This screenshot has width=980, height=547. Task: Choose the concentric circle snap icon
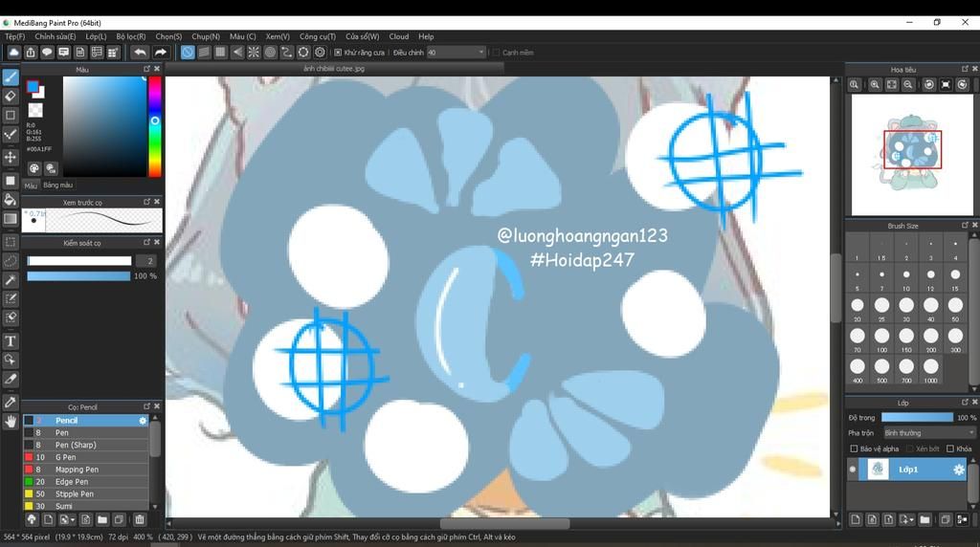click(x=270, y=53)
